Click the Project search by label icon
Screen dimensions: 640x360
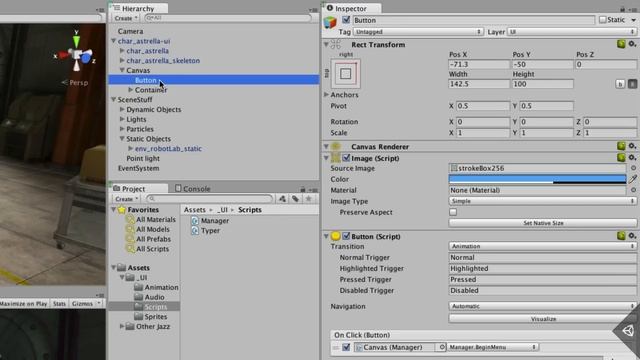tap(295, 199)
